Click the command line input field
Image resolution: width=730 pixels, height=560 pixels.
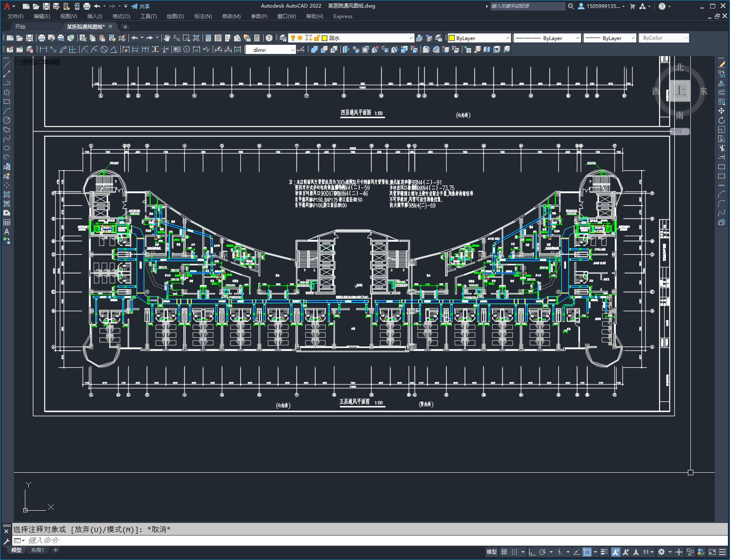[369, 540]
